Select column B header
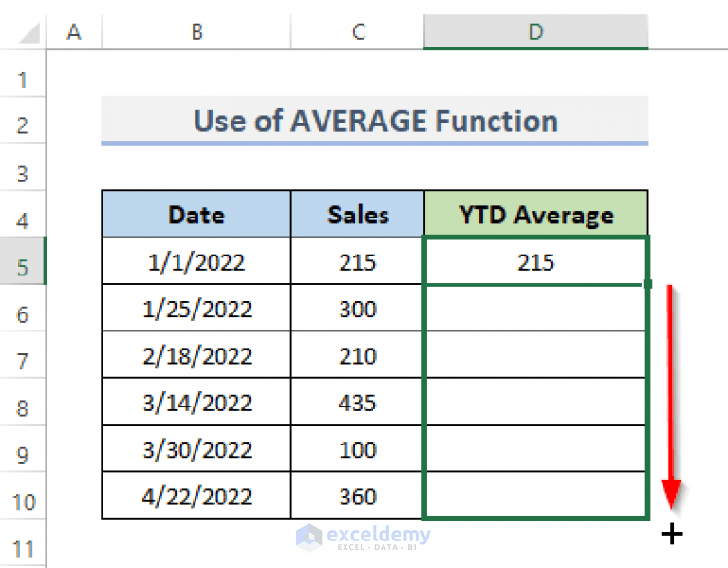The height and width of the screenshot is (568, 728). tap(196, 32)
